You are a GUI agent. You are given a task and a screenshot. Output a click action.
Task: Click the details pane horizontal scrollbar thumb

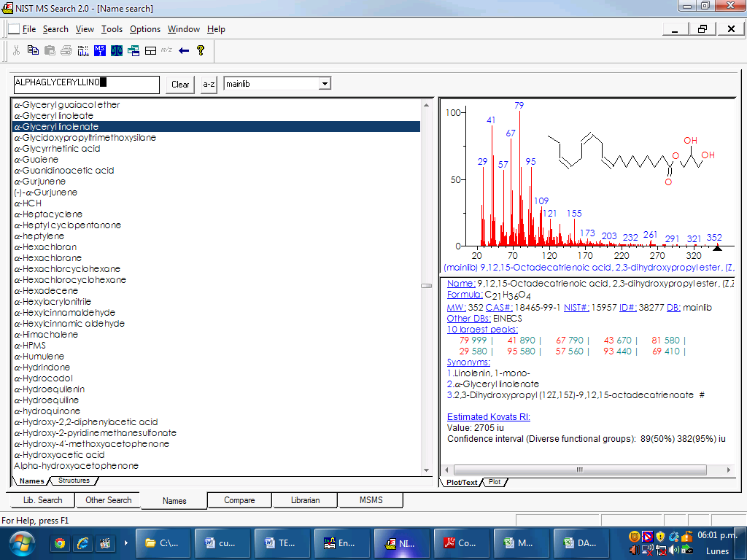tap(580, 470)
